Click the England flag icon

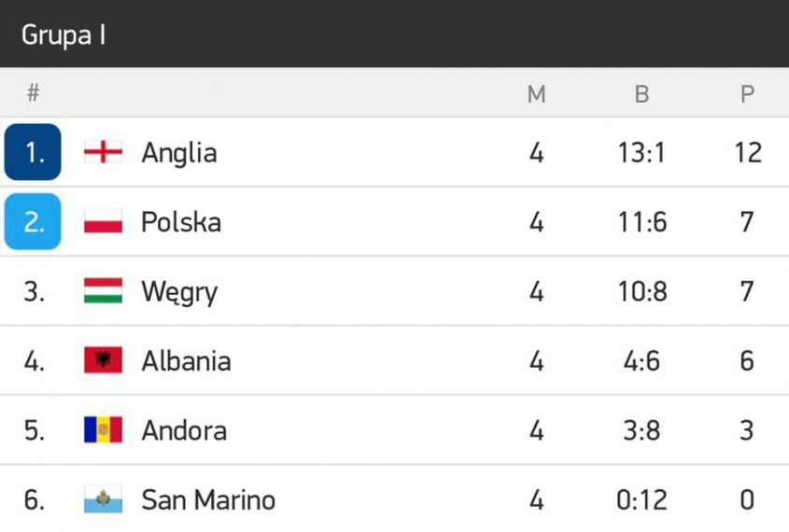coord(103,152)
